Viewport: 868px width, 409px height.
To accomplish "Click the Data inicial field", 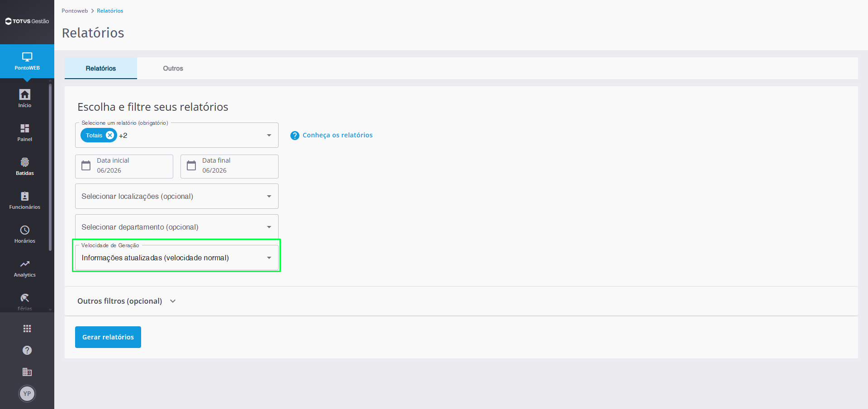I will tap(124, 166).
